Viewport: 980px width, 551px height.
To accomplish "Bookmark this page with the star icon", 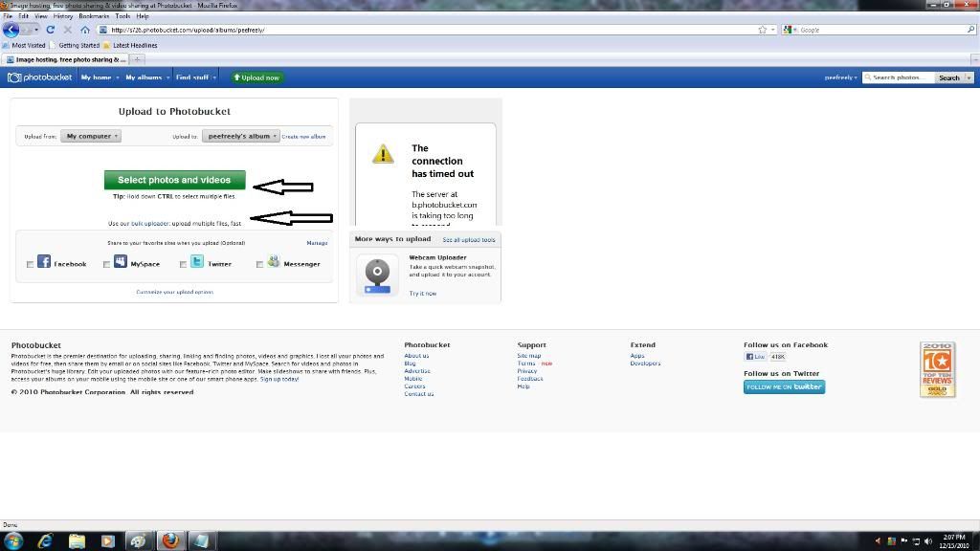I will click(763, 30).
